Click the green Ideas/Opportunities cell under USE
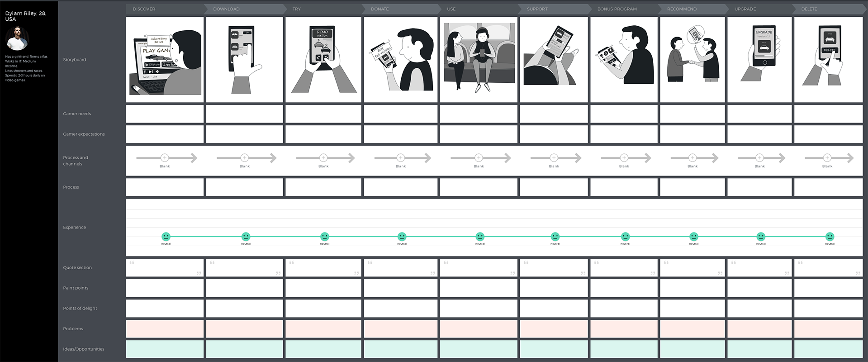This screenshot has width=868, height=362. coord(479,349)
